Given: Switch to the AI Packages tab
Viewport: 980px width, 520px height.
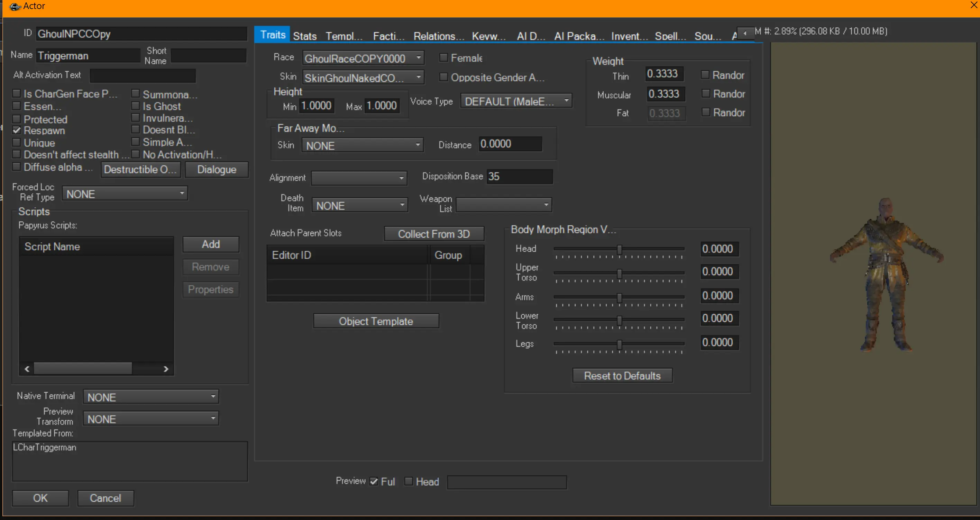Looking at the screenshot, I should pyautogui.click(x=579, y=36).
